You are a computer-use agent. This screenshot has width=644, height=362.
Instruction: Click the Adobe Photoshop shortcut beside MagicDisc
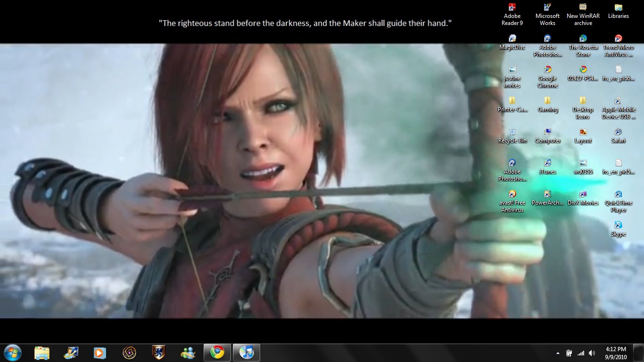(547, 45)
